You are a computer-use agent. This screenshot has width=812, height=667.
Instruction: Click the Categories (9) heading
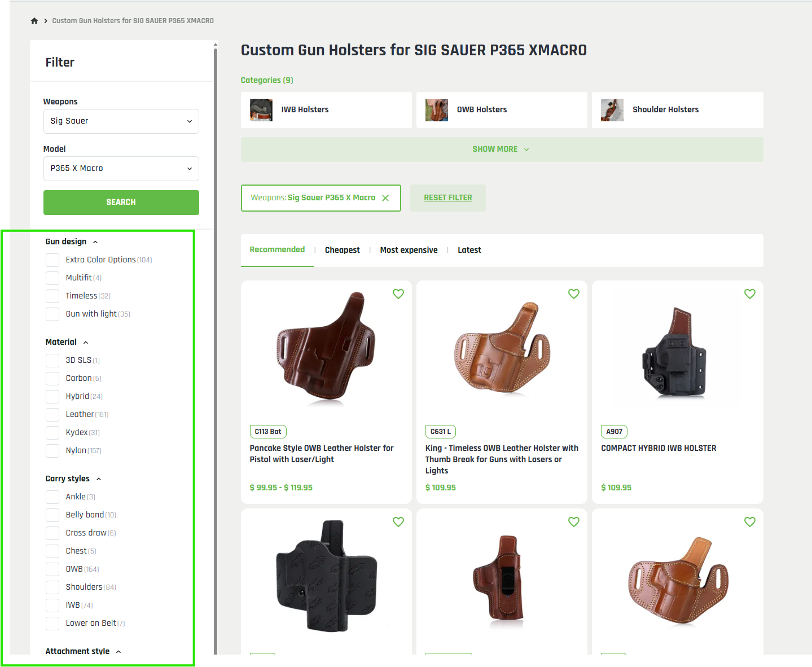[267, 80]
